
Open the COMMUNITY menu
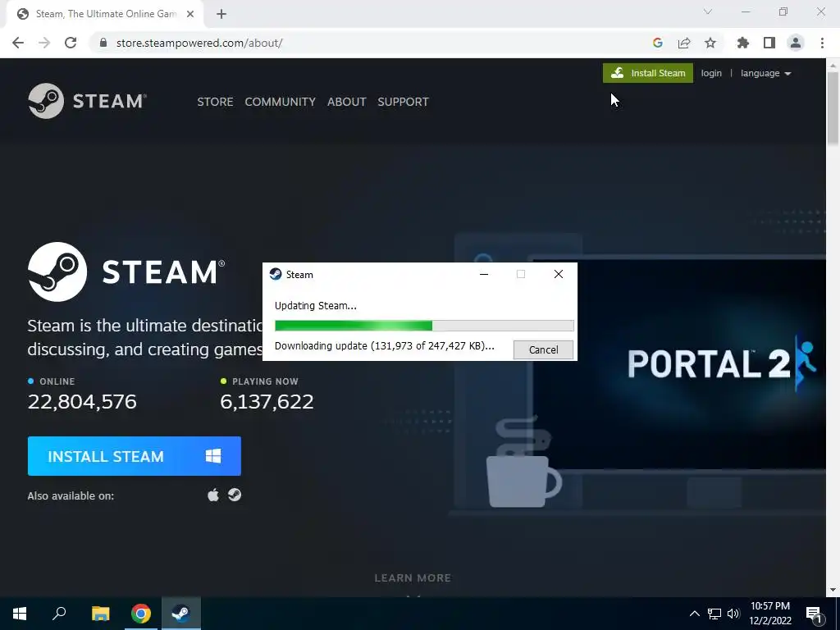[281, 102]
